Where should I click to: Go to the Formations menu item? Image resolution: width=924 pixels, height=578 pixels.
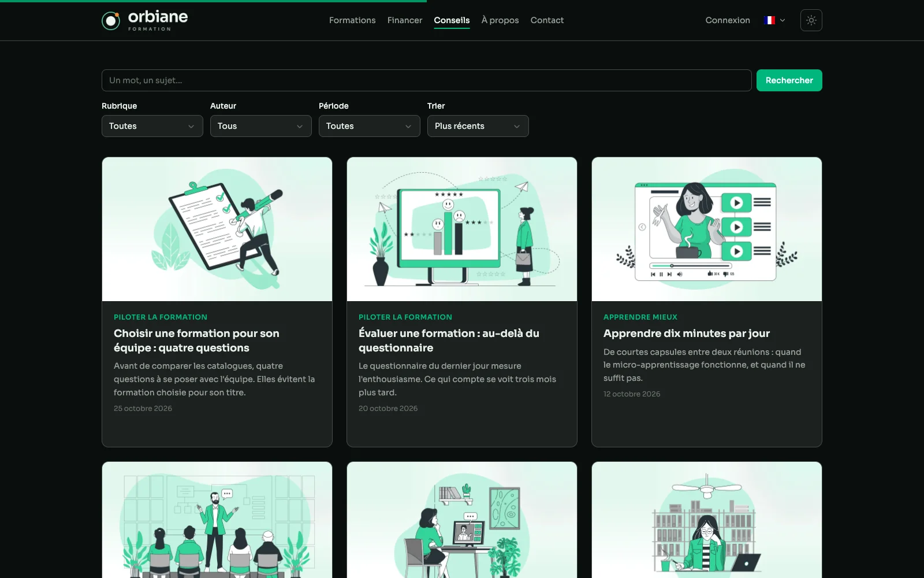(x=352, y=20)
